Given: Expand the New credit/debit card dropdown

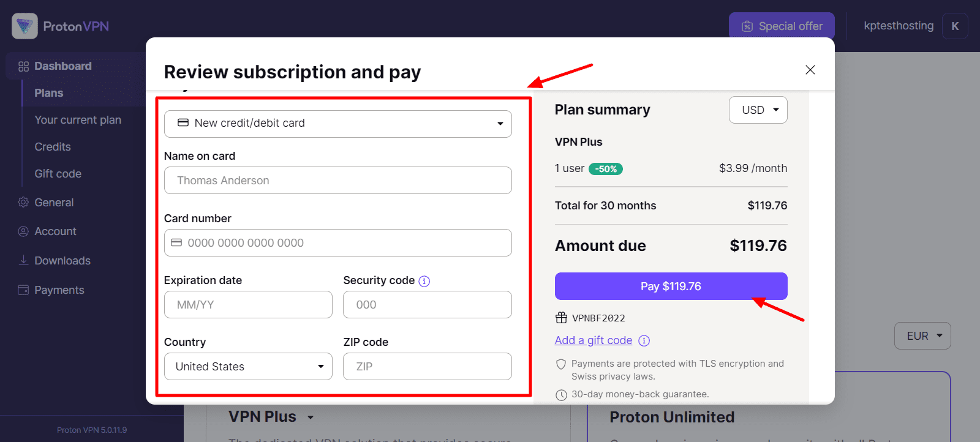Looking at the screenshot, I should pyautogui.click(x=338, y=124).
